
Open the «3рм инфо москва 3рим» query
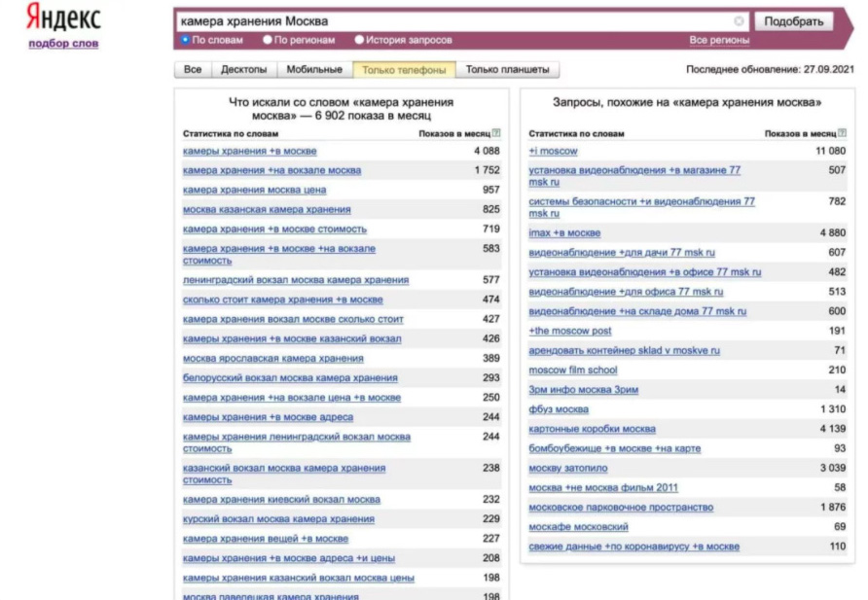pos(584,390)
